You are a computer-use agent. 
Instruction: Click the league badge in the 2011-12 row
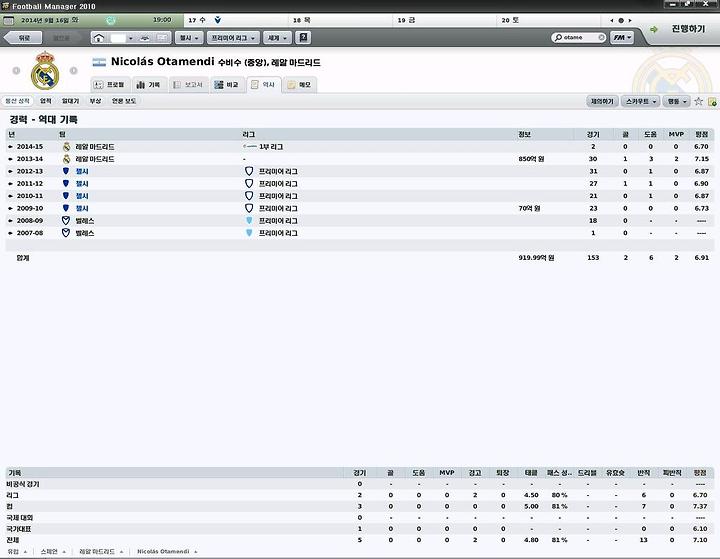pos(249,183)
